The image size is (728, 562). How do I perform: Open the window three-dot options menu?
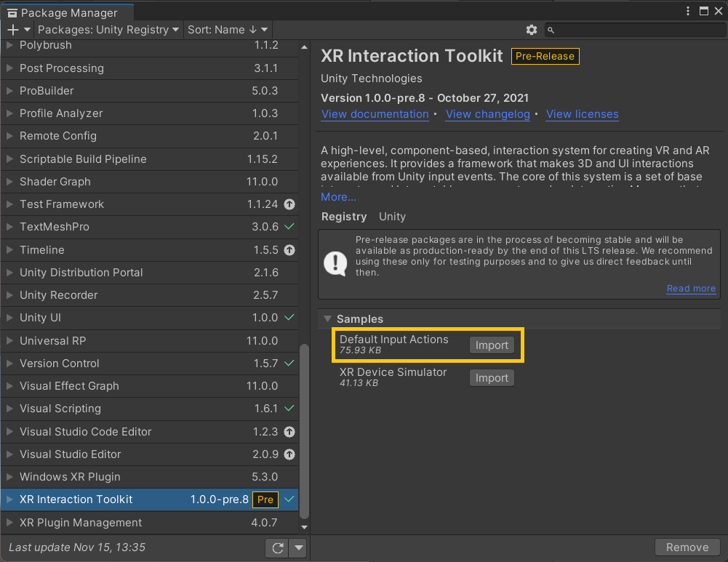click(x=687, y=11)
